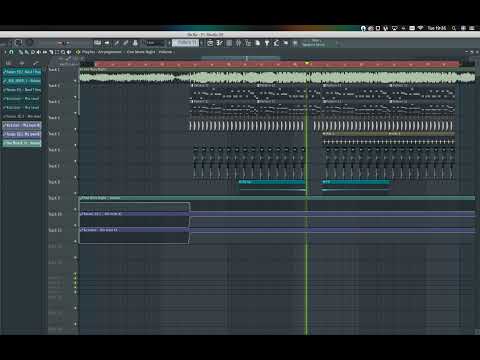Mute Track 2 with its small dot toggle
This screenshot has width=480, height=360.
pos(75,97)
